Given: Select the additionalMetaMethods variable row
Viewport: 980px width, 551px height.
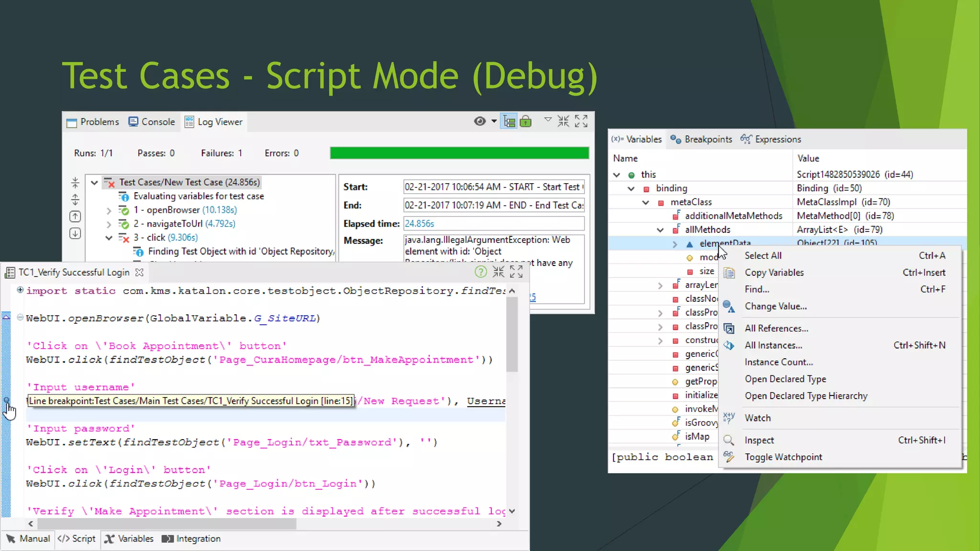Looking at the screenshot, I should 787,216.
